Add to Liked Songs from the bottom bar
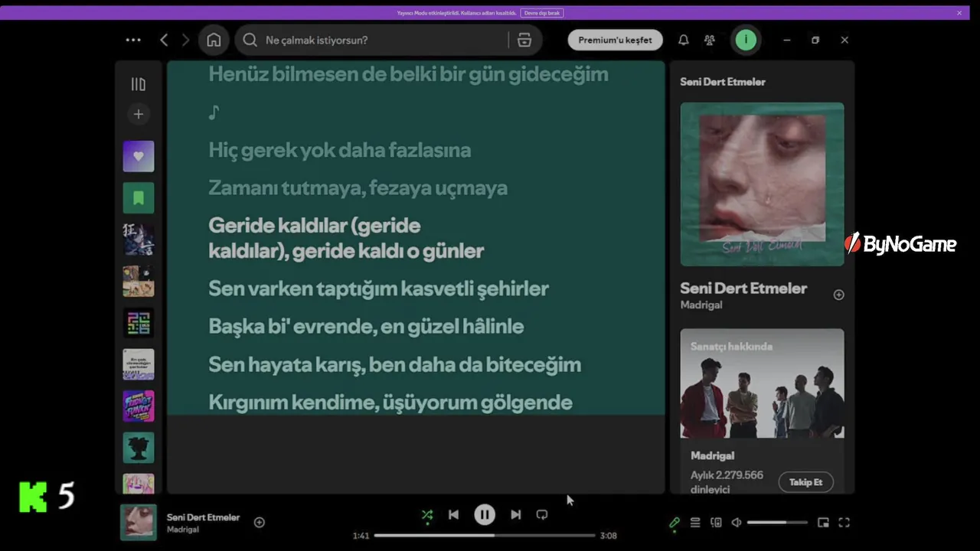Image resolution: width=980 pixels, height=551 pixels. click(260, 523)
